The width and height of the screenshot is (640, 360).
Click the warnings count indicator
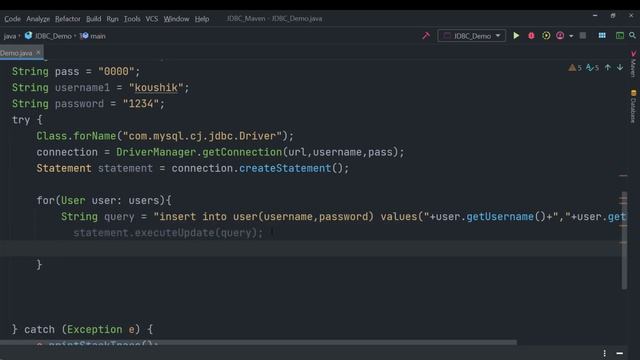575,68
